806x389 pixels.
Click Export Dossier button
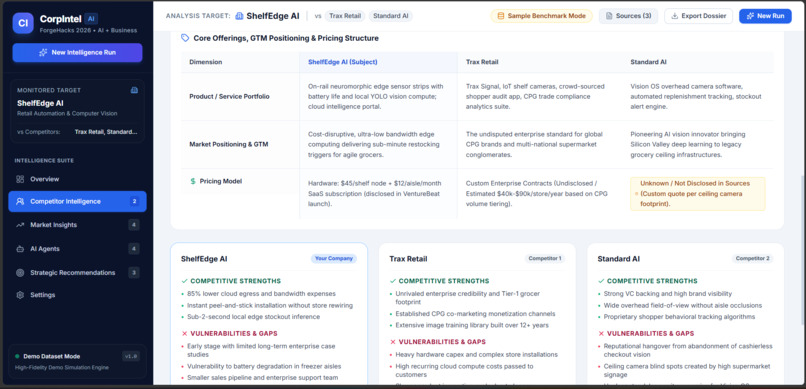(699, 16)
